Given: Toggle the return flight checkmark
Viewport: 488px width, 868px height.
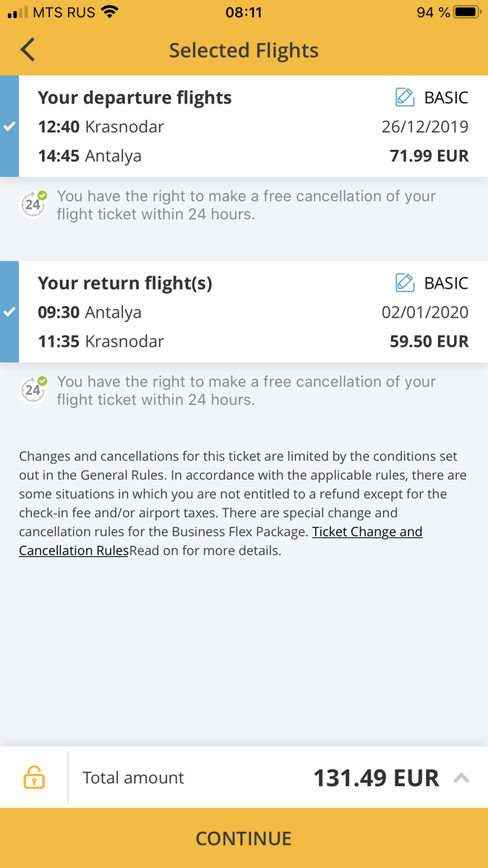Looking at the screenshot, I should (x=9, y=312).
